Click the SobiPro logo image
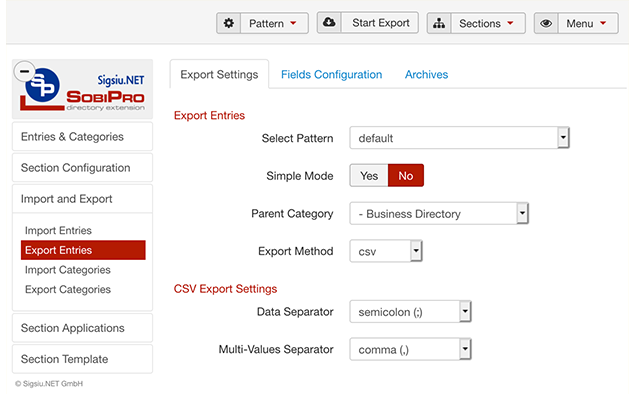The width and height of the screenshot is (636, 394). (83, 90)
